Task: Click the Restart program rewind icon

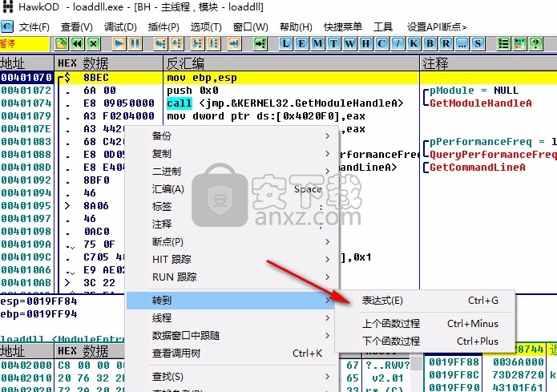Action: click(77, 44)
